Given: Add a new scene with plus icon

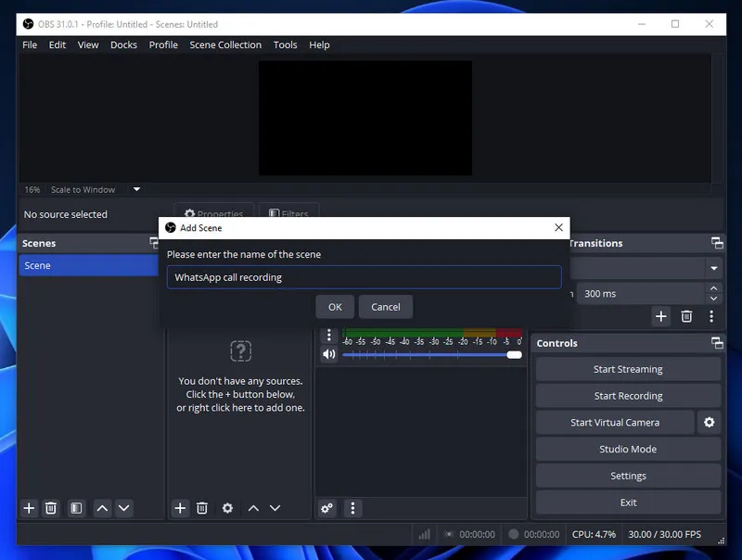Looking at the screenshot, I should tap(29, 508).
